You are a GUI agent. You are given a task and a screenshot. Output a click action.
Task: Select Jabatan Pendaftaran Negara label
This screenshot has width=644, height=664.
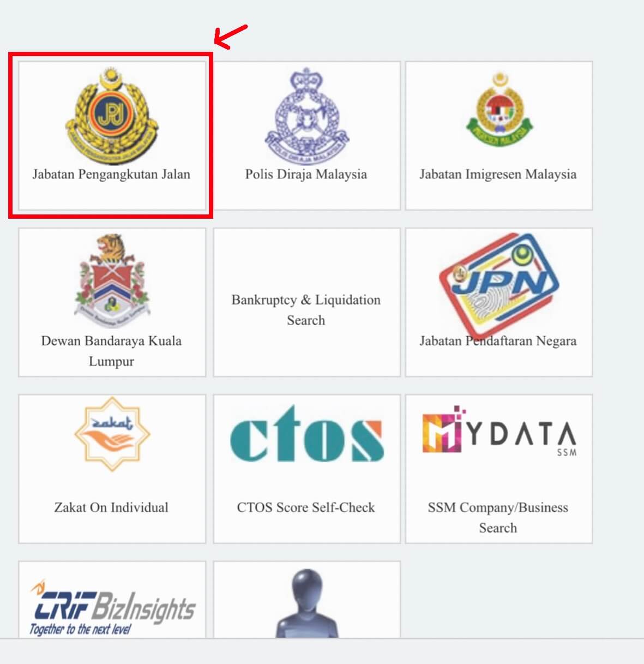click(498, 341)
